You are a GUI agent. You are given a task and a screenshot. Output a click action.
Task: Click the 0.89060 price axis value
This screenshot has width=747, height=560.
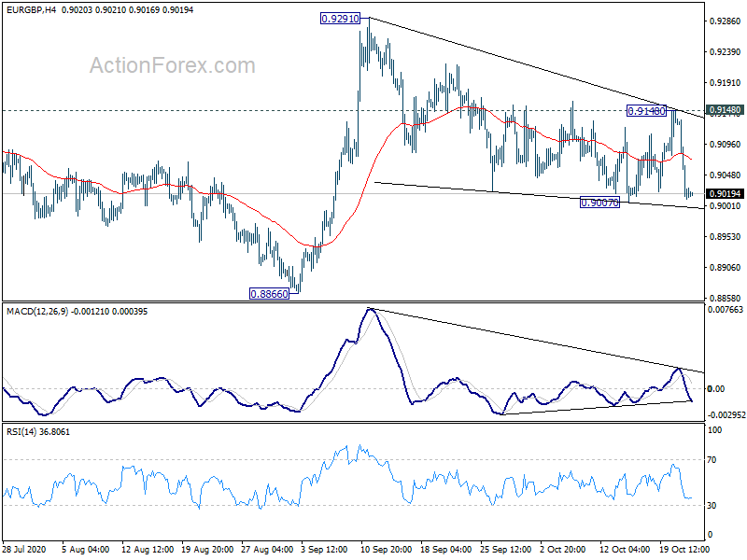(726, 268)
